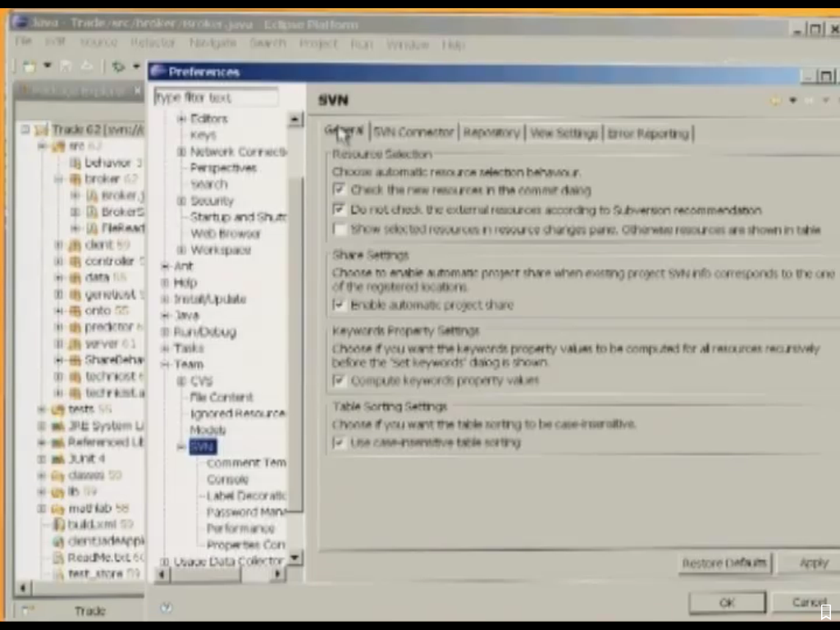Open the Repository tab
This screenshot has height=630, width=840.
coord(491,132)
